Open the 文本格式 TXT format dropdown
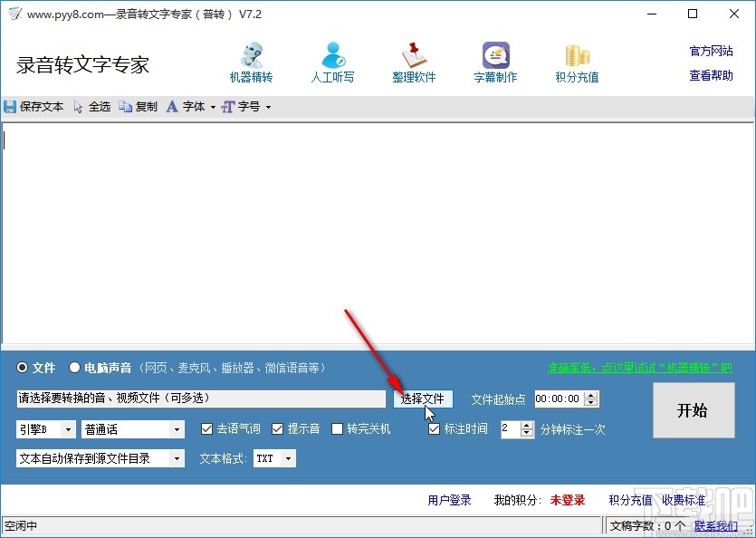 pyautogui.click(x=288, y=458)
